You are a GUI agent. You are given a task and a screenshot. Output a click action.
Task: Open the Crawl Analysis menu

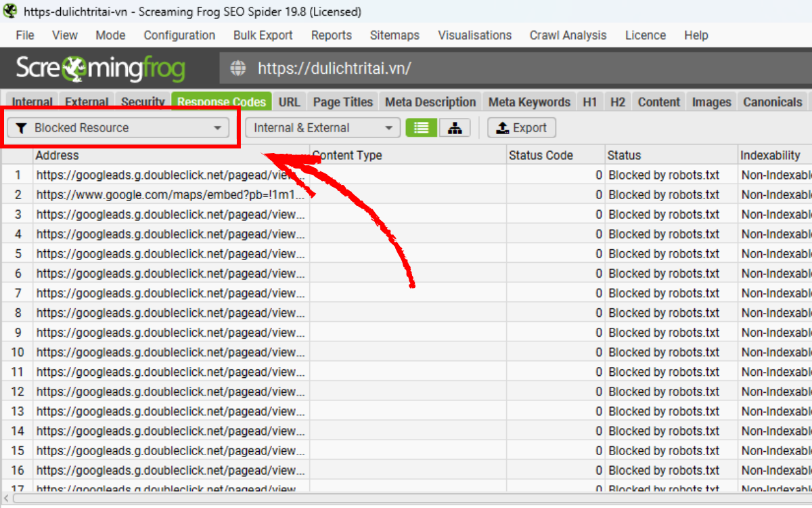click(x=568, y=35)
